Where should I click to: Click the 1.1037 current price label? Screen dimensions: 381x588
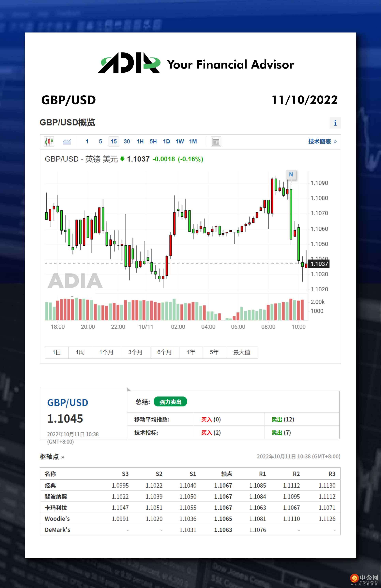point(319,264)
